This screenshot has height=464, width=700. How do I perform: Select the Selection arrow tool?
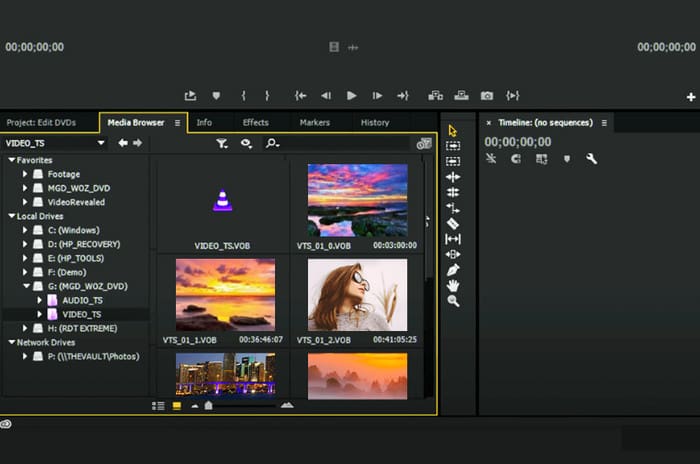[453, 131]
